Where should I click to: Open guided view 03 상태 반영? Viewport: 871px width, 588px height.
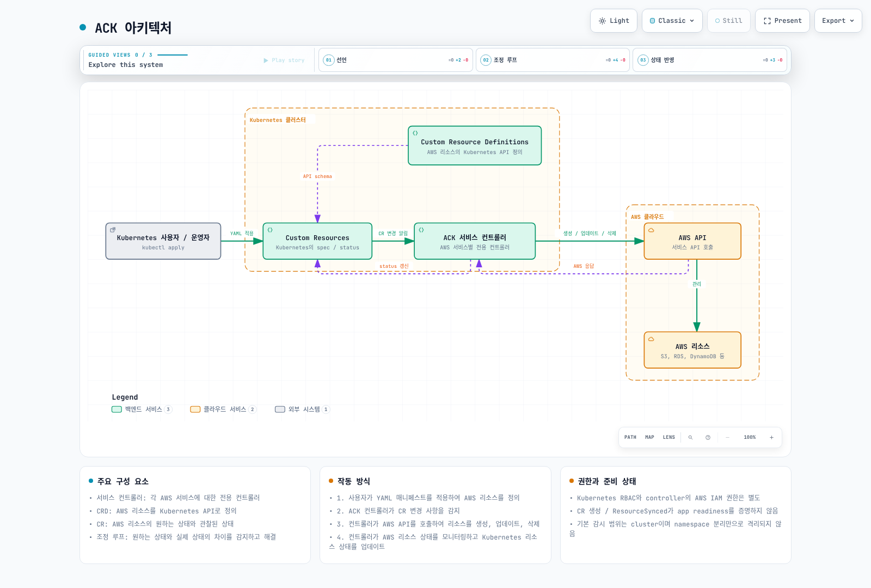pyautogui.click(x=710, y=60)
